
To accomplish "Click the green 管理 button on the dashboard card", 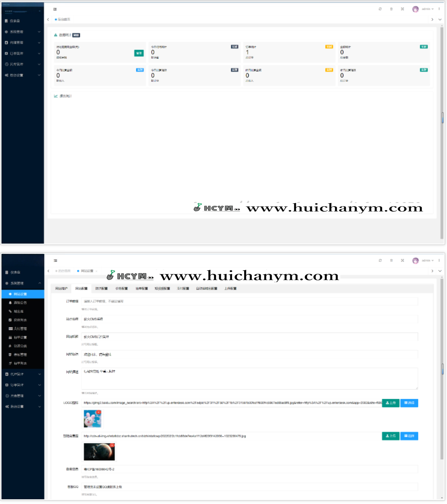I will pos(139,53).
